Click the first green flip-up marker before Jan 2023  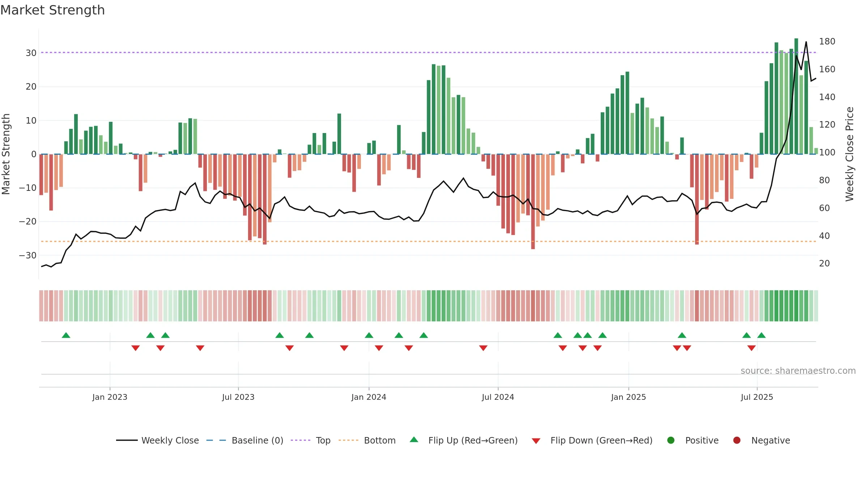click(x=66, y=335)
